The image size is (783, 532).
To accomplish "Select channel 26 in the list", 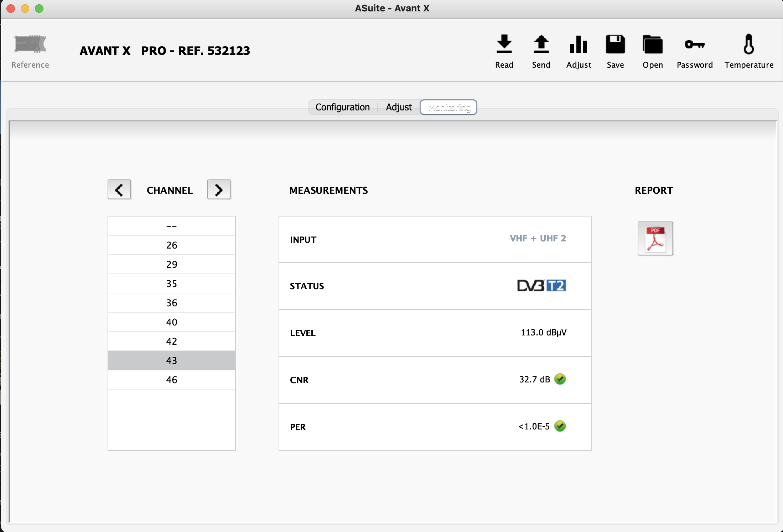I will pyautogui.click(x=172, y=245).
